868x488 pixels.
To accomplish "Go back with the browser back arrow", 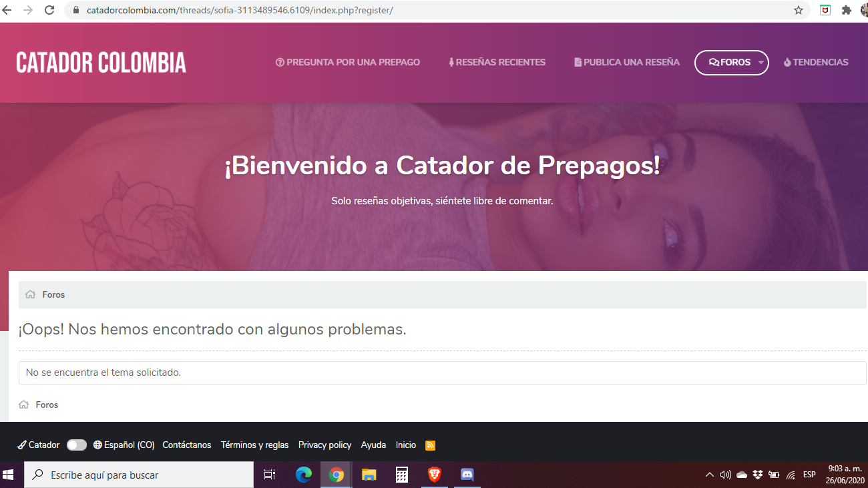I will [x=7, y=10].
